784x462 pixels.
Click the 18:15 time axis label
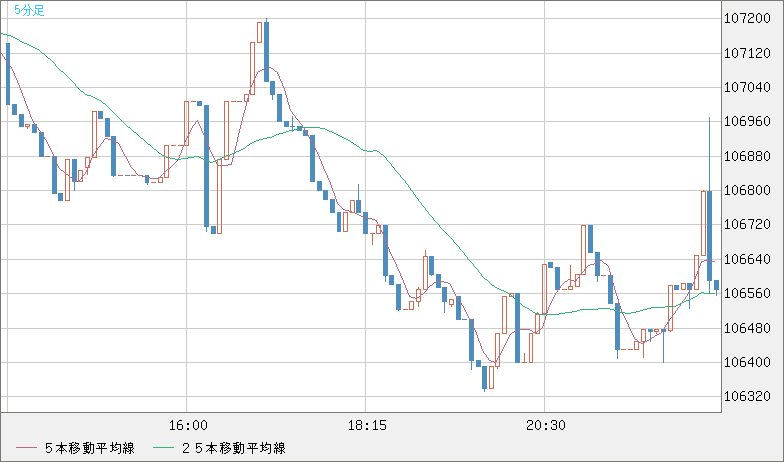367,426
